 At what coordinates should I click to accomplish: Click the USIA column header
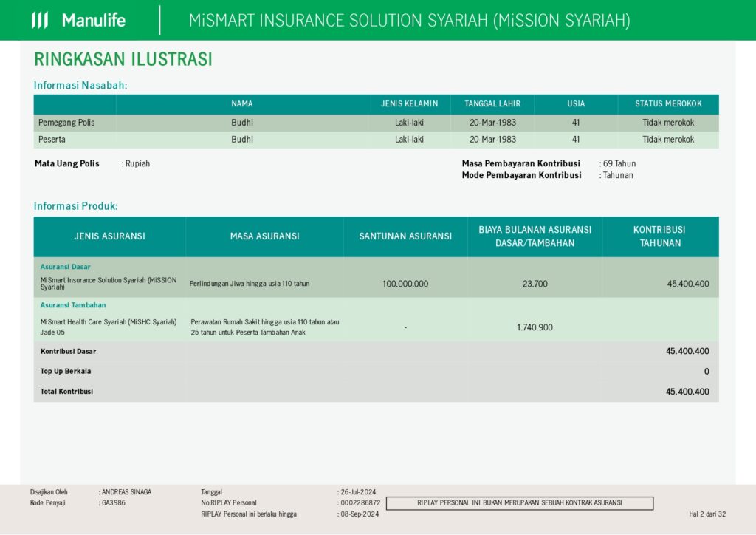pyautogui.click(x=576, y=103)
